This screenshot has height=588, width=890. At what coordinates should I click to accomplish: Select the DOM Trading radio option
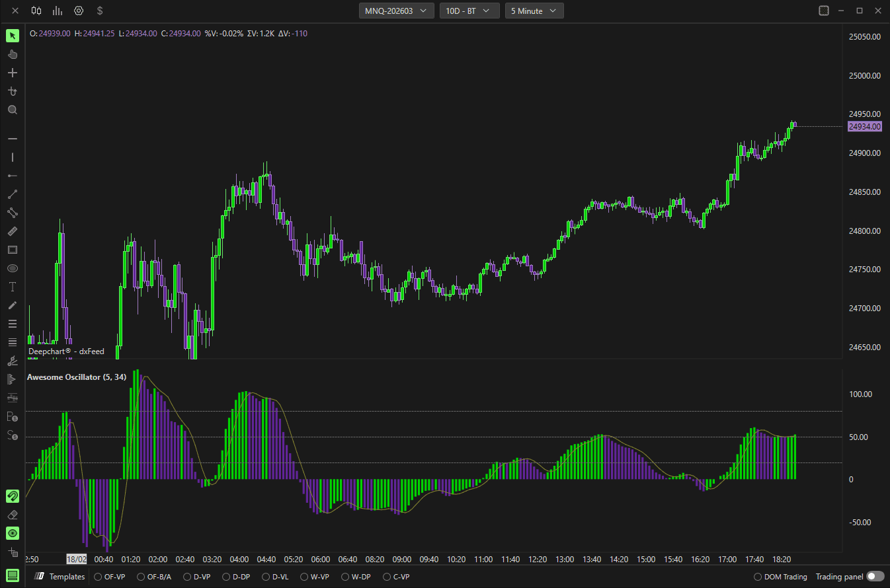(x=781, y=577)
